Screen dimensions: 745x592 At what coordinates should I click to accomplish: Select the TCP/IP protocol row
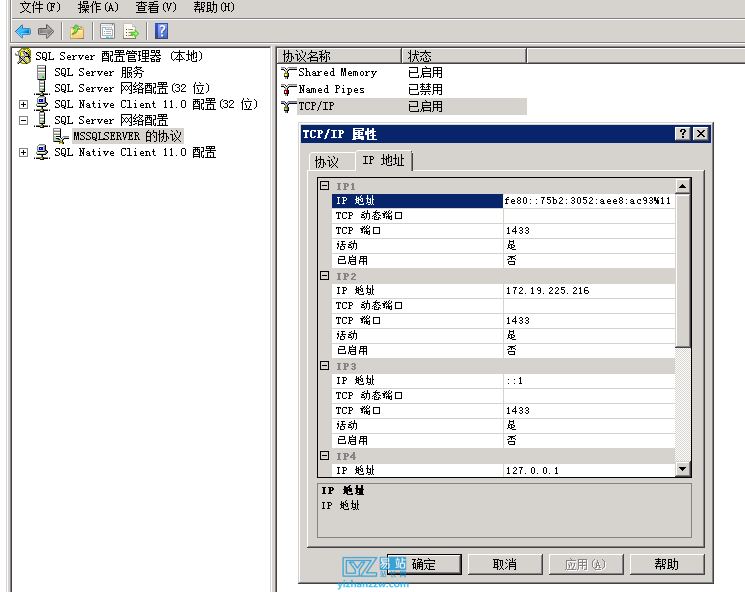click(x=403, y=106)
